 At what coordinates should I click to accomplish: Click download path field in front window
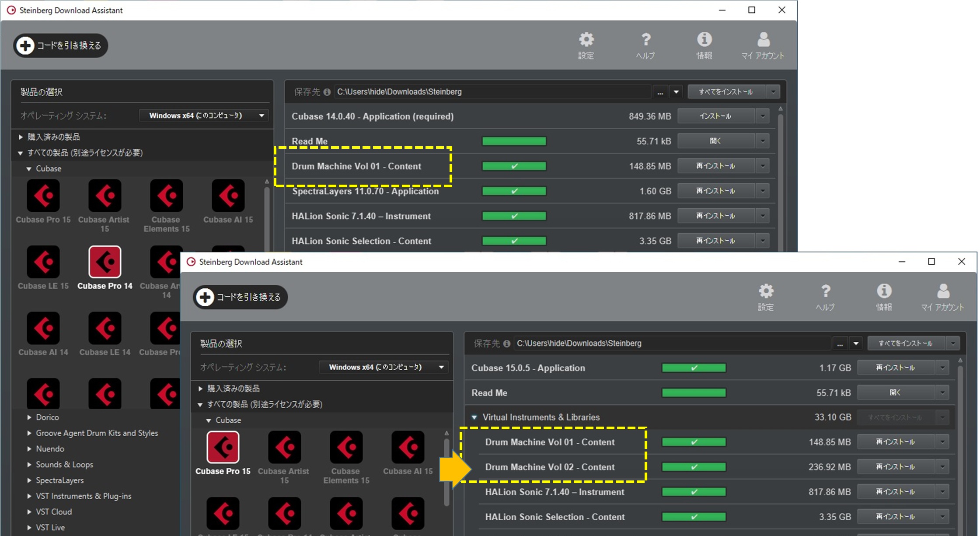point(671,343)
